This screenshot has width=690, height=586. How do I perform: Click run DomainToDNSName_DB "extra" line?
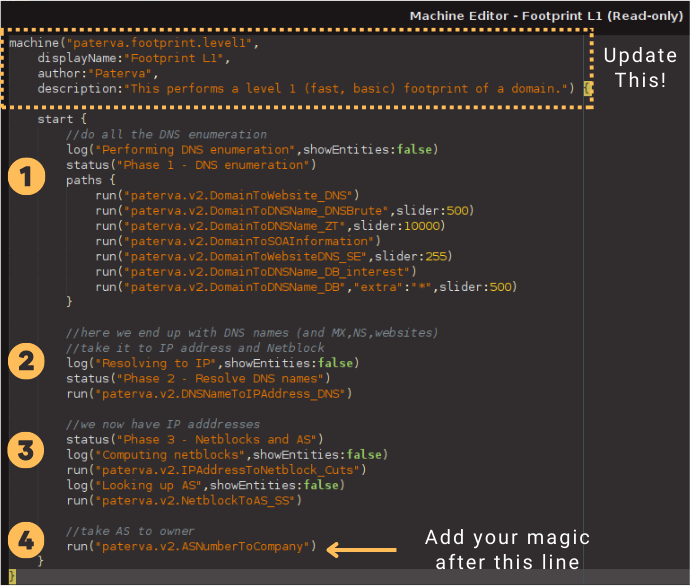pyautogui.click(x=306, y=287)
